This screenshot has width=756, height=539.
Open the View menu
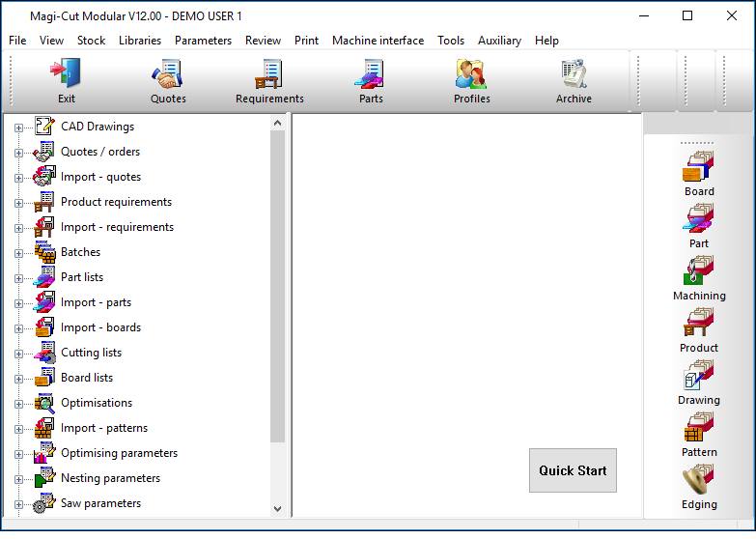tap(51, 41)
